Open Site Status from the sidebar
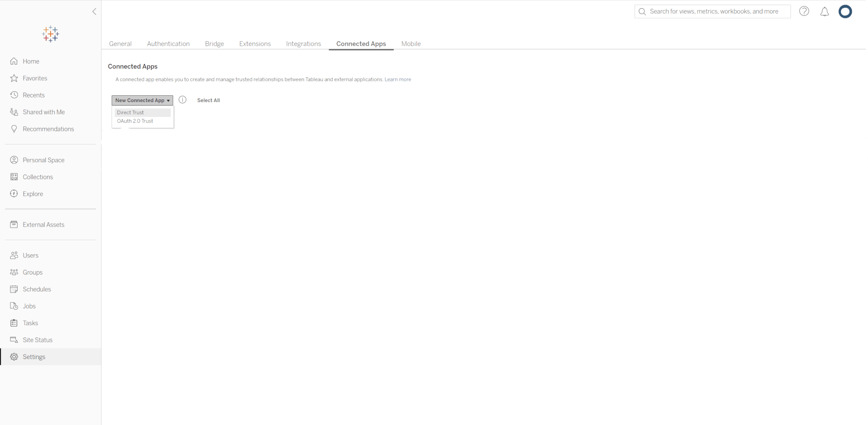Screen dimensions: 868x425 (38, 340)
